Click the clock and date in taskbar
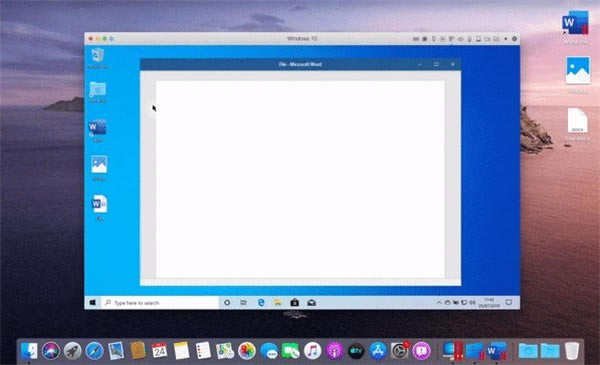 489,303
